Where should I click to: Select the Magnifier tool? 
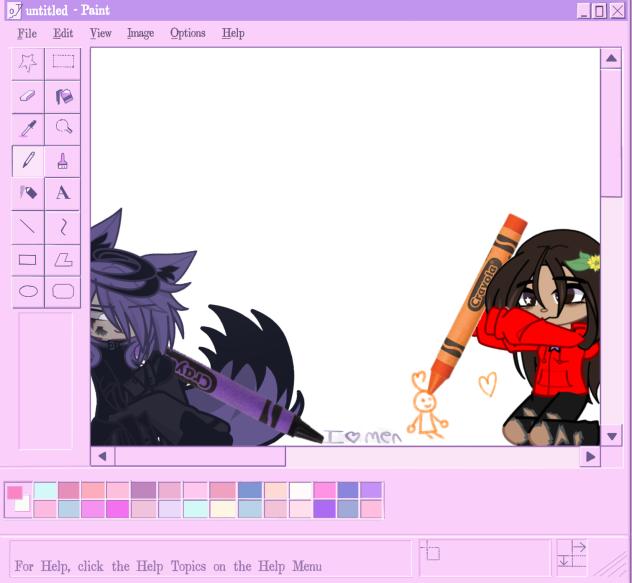coord(63,128)
